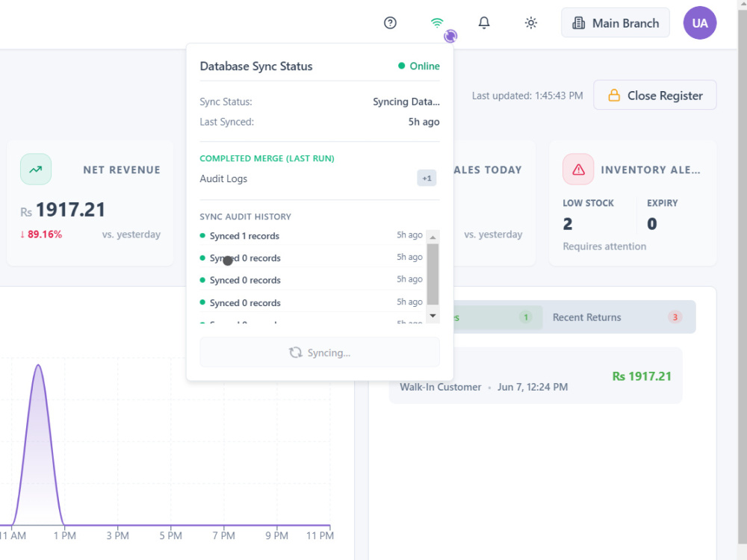
Task: Click the sync audit history scrollbar thumb
Action: (433, 274)
